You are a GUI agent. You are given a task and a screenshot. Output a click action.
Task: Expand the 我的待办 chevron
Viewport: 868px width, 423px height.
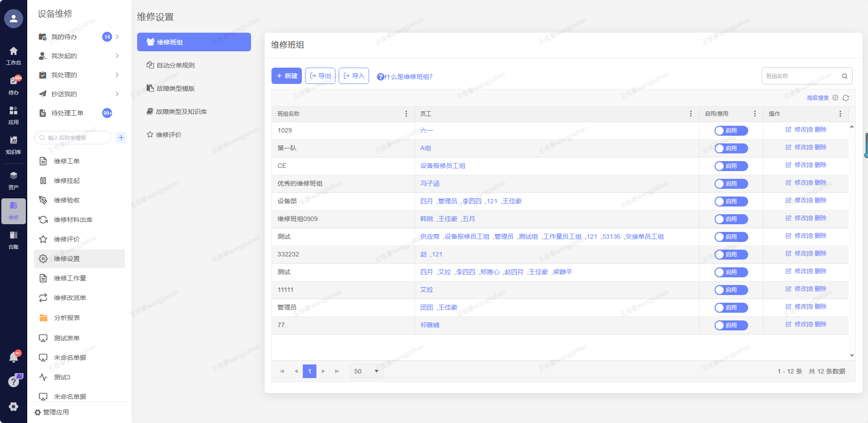coord(117,37)
